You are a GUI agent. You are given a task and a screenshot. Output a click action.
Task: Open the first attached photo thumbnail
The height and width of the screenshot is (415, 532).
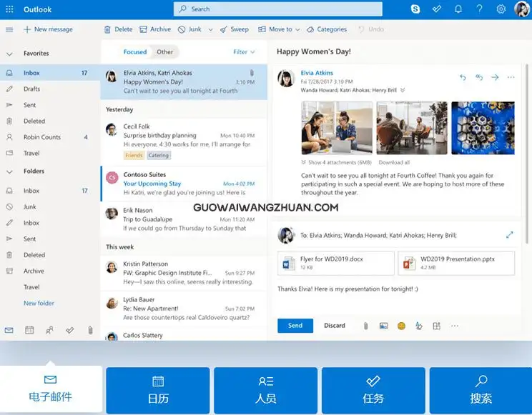click(x=337, y=128)
